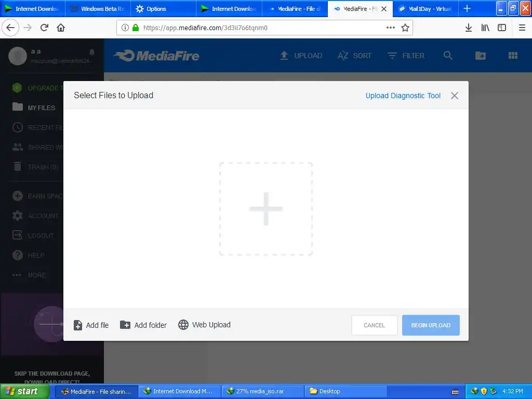This screenshot has height=399, width=532.
Task: Open TRASH (0) in sidebar
Action: (35, 167)
